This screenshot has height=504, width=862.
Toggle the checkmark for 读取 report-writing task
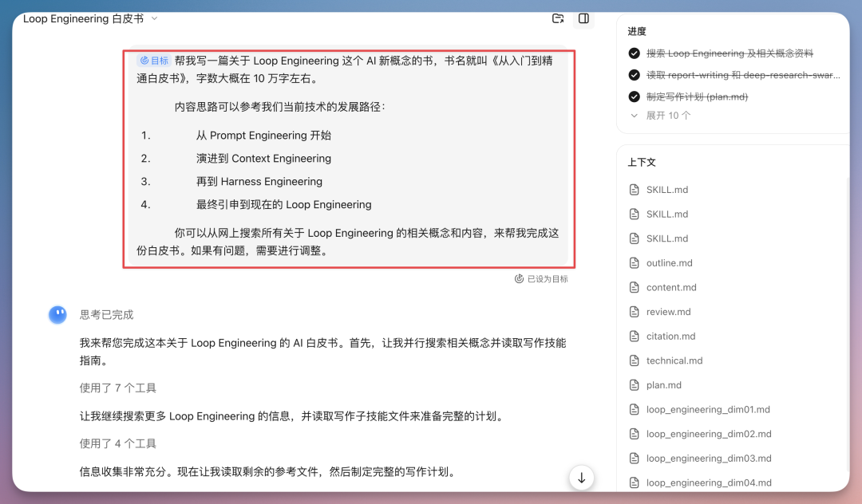634,75
